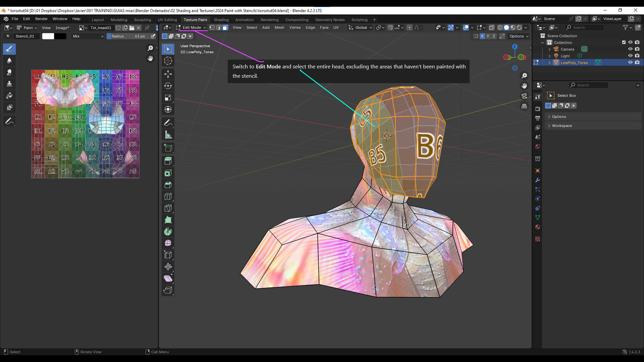Select the Fill bucket tool
644x362 pixels.
tap(9, 96)
